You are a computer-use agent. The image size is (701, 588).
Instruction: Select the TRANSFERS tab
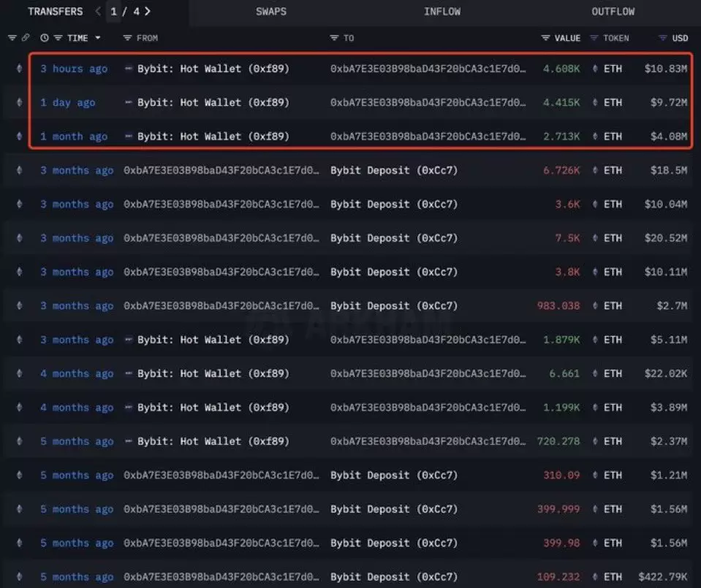pyautogui.click(x=56, y=12)
